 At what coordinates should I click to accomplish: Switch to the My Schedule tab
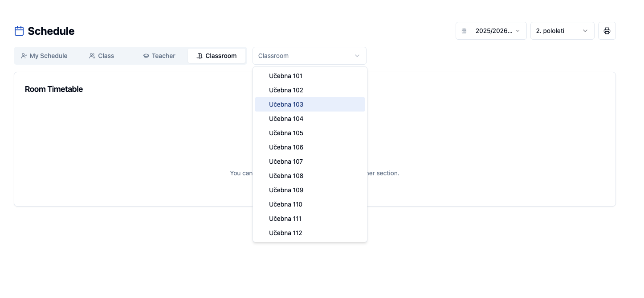44,56
